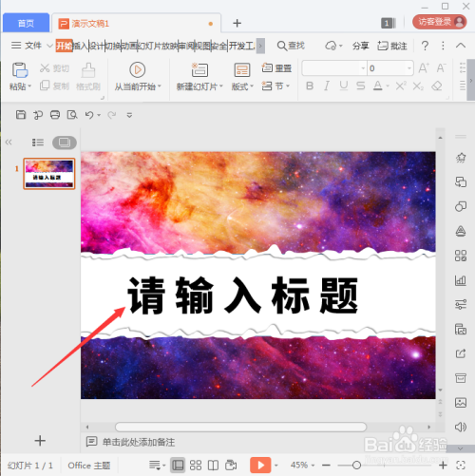Screen dimensions: 475x476
Task: Switch to the 首页 tab
Action: 26,23
